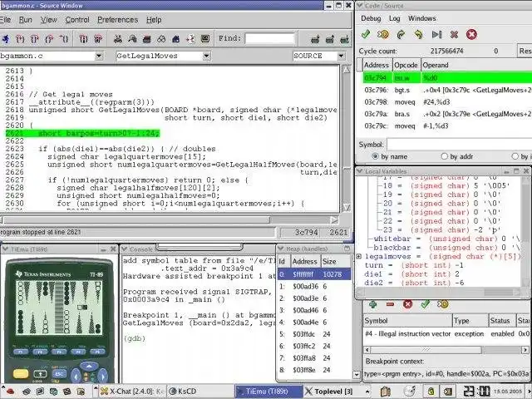The width and height of the screenshot is (532, 399).
Task: Open the Log menu in Code/Source window
Action: click(394, 18)
